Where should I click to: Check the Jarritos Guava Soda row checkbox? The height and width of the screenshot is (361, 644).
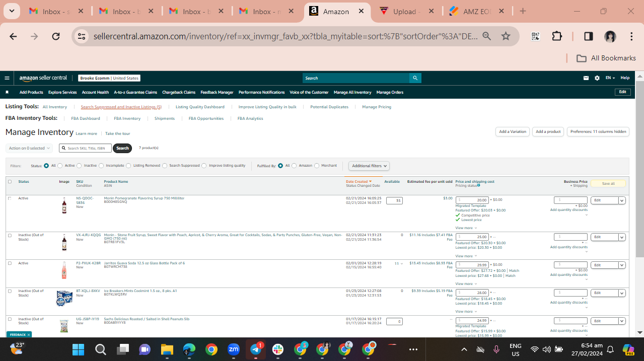[10, 263]
